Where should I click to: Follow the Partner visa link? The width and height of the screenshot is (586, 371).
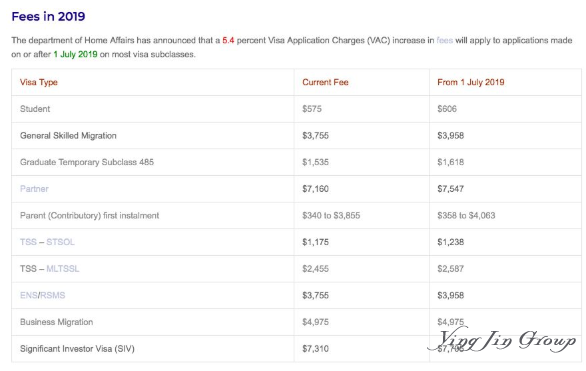[x=34, y=189]
